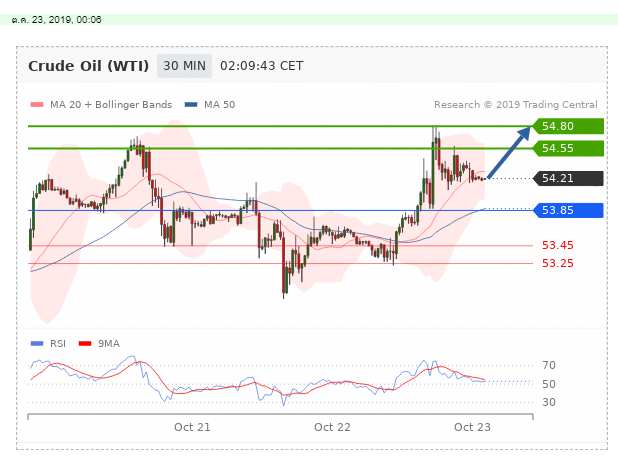Click the 9MA red legend swatch
The image size is (618, 458).
[85, 344]
